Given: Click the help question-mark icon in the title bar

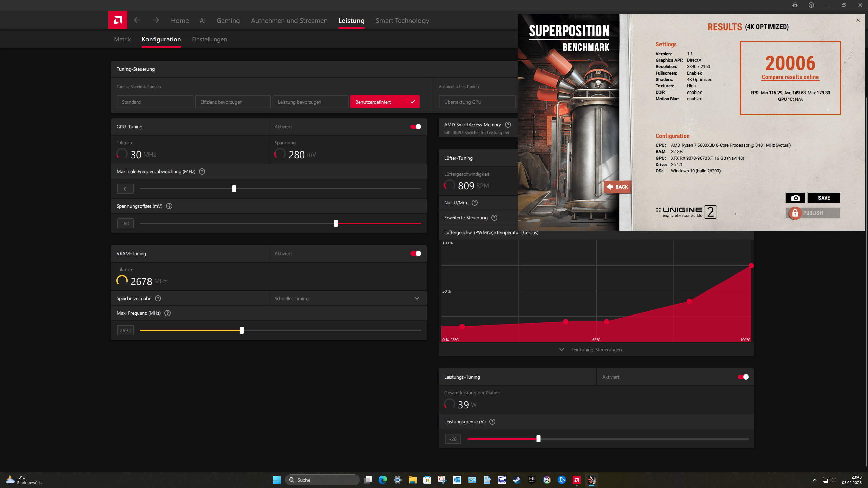Looking at the screenshot, I should 811,5.
